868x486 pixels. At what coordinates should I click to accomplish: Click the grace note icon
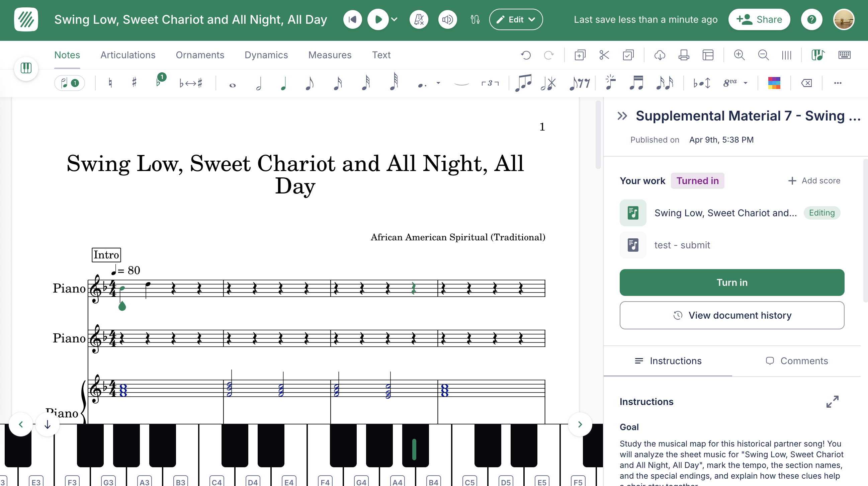point(610,83)
